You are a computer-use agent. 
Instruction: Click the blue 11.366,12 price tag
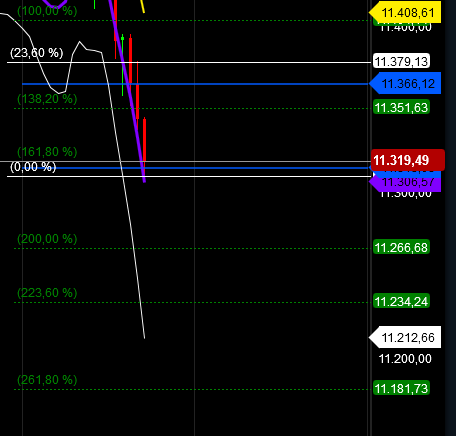pyautogui.click(x=405, y=83)
